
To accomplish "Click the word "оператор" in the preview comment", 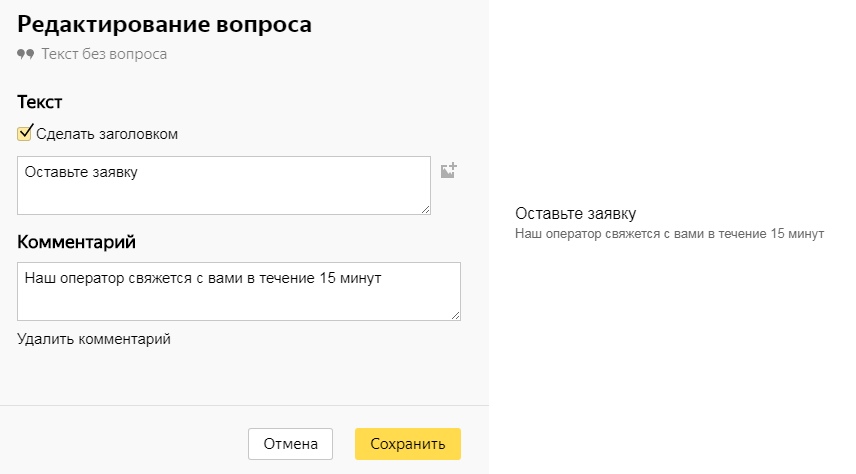I will 566,234.
